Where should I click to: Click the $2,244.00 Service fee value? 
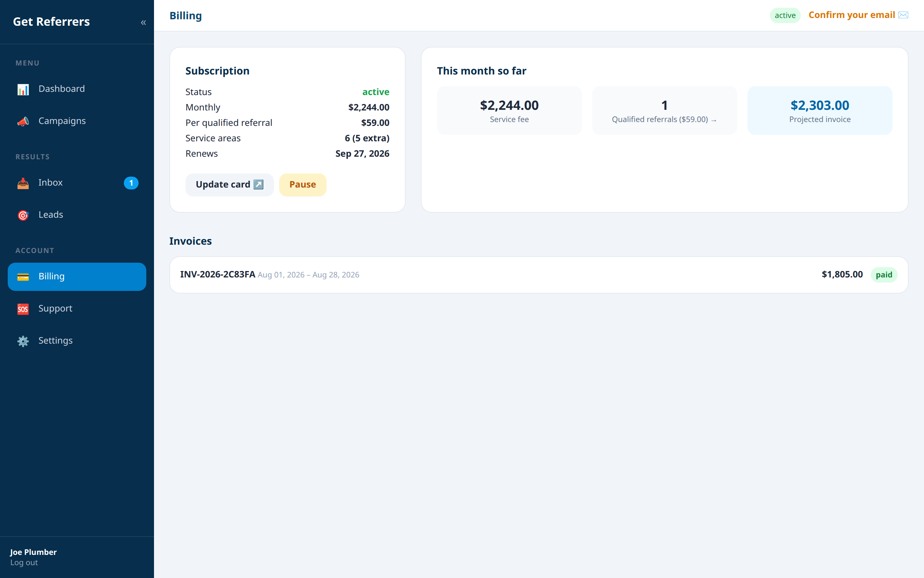pyautogui.click(x=509, y=106)
